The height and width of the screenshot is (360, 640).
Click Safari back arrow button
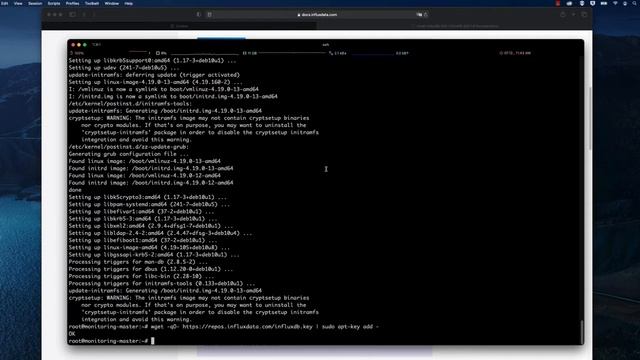(x=84, y=14)
